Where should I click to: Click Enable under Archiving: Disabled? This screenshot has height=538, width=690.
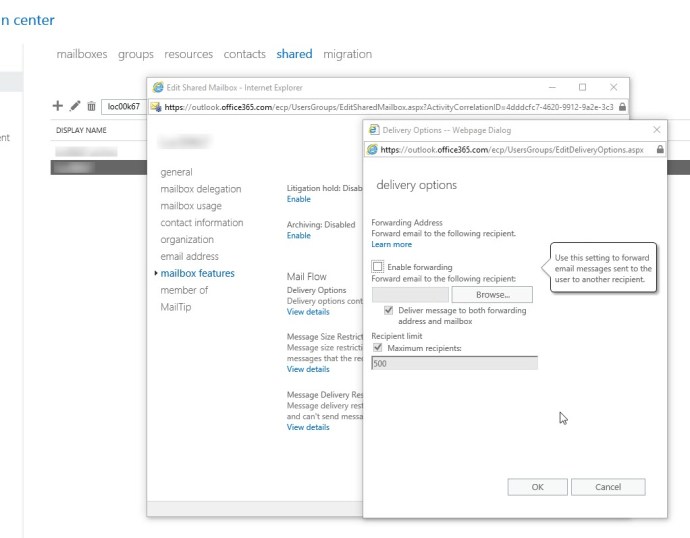[298, 235]
